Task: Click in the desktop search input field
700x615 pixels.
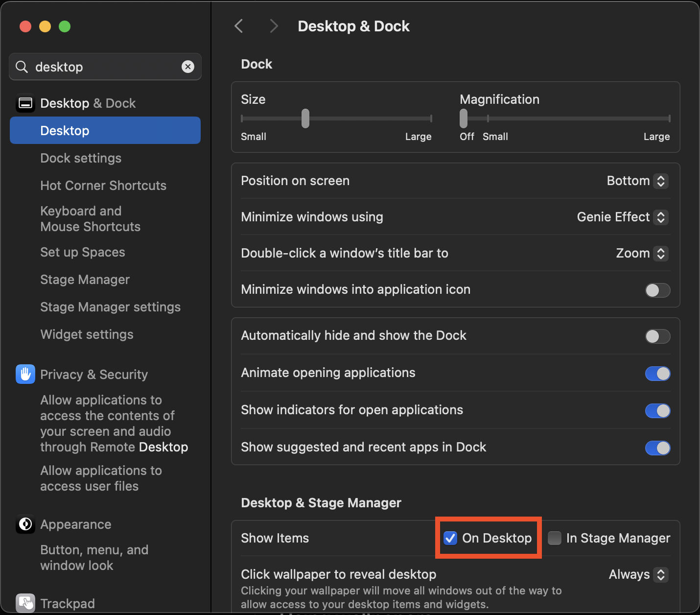Action: click(105, 67)
